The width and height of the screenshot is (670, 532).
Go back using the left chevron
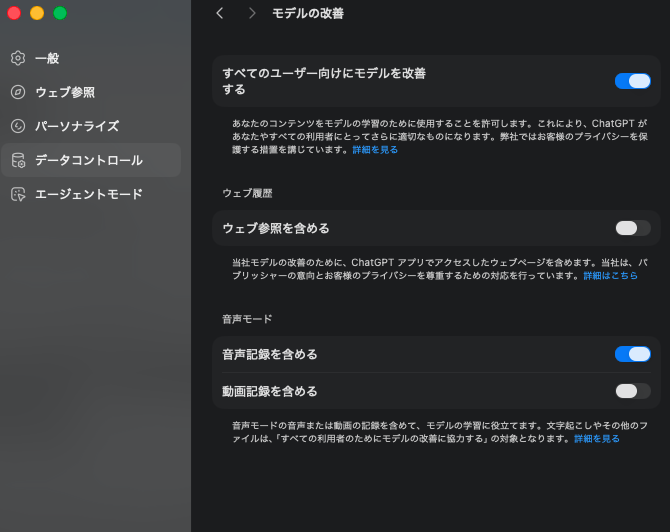pos(220,13)
